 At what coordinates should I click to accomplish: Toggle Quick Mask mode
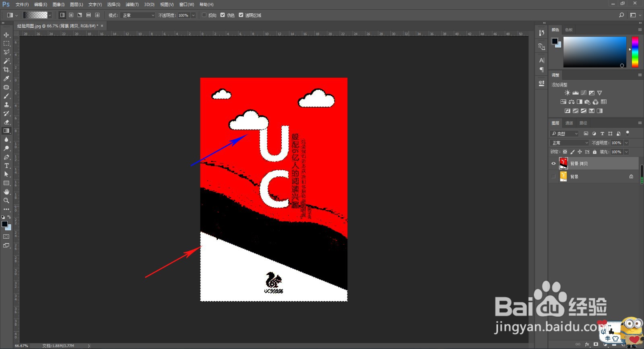click(6, 237)
